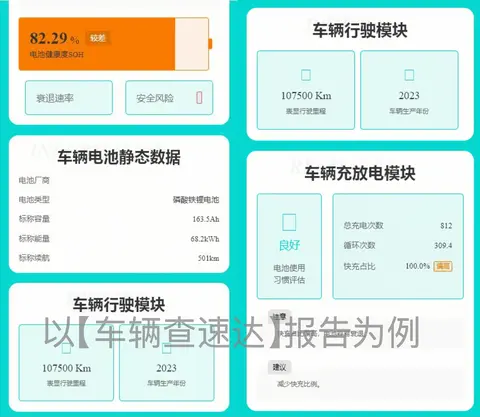Click the 标称能量 value 68.2kWh
Viewport: 480px width, 417px height.
coord(205,239)
